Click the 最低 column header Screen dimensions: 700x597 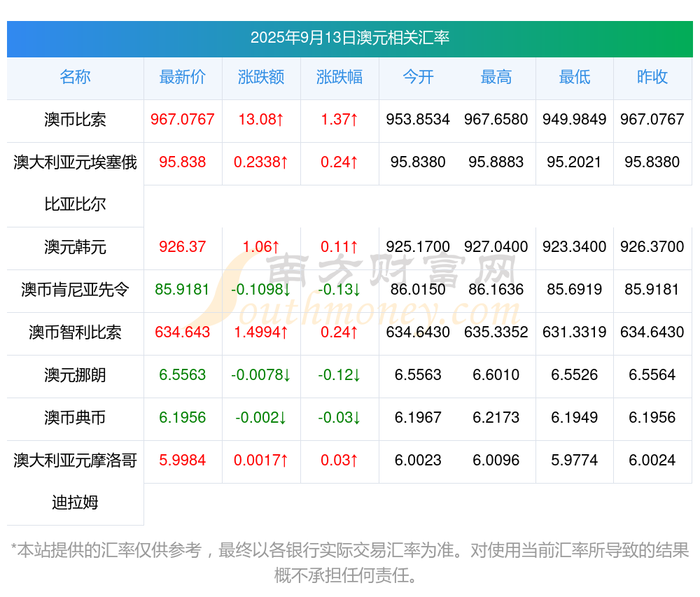click(x=575, y=77)
